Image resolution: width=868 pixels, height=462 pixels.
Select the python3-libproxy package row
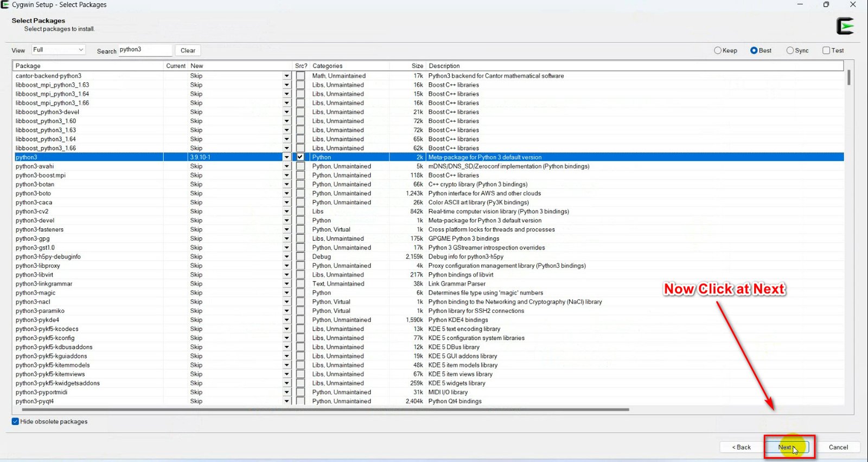[x=428, y=266]
